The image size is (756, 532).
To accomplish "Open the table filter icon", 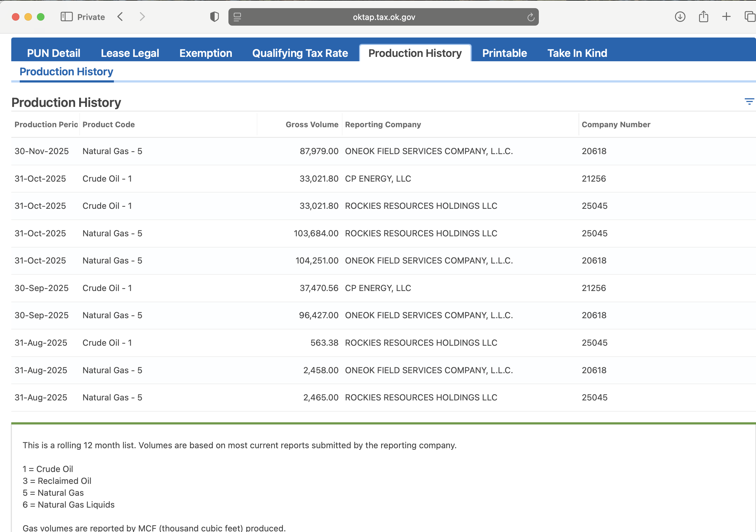I will [749, 102].
